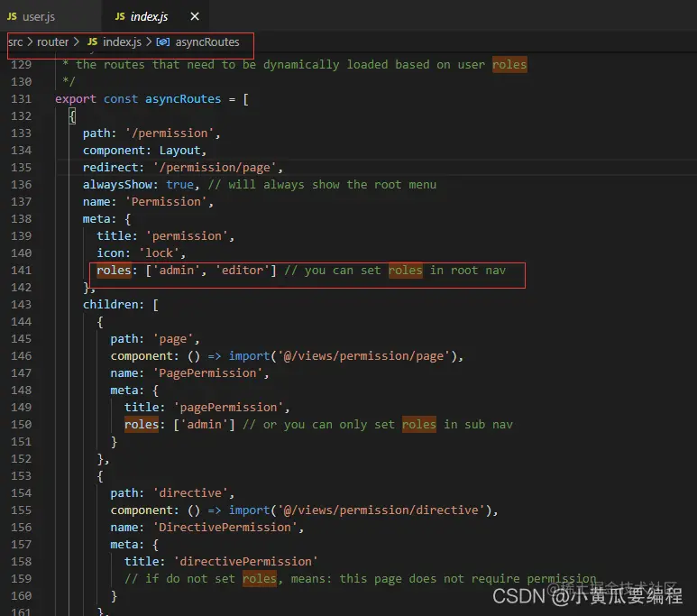Image resolution: width=697 pixels, height=616 pixels.
Task: Click 'will always show the root menu' comment
Action: 322,185
